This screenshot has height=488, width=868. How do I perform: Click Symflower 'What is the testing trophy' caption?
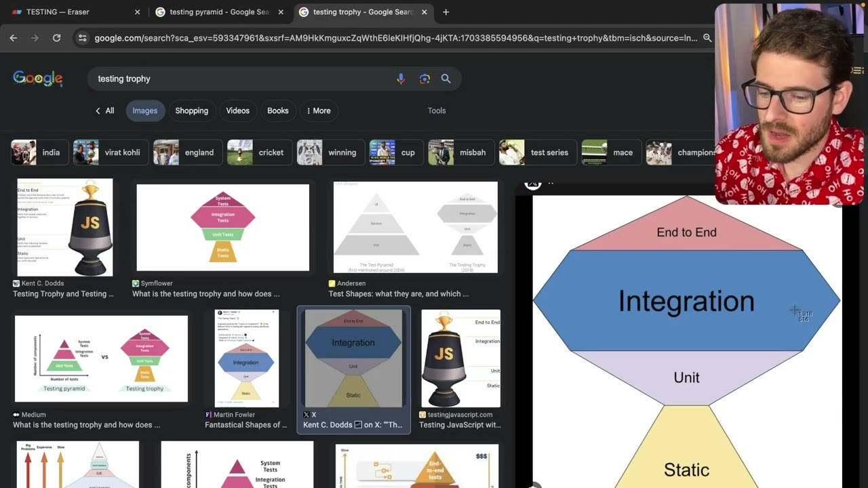(205, 294)
